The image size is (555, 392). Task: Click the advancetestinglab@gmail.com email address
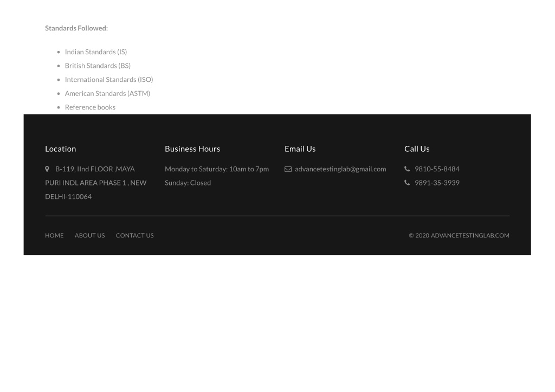pyautogui.click(x=340, y=169)
